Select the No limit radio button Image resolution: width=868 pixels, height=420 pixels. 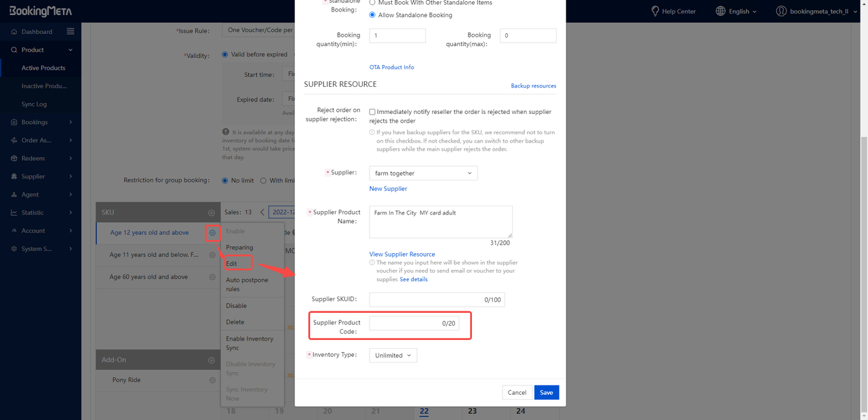coord(226,180)
